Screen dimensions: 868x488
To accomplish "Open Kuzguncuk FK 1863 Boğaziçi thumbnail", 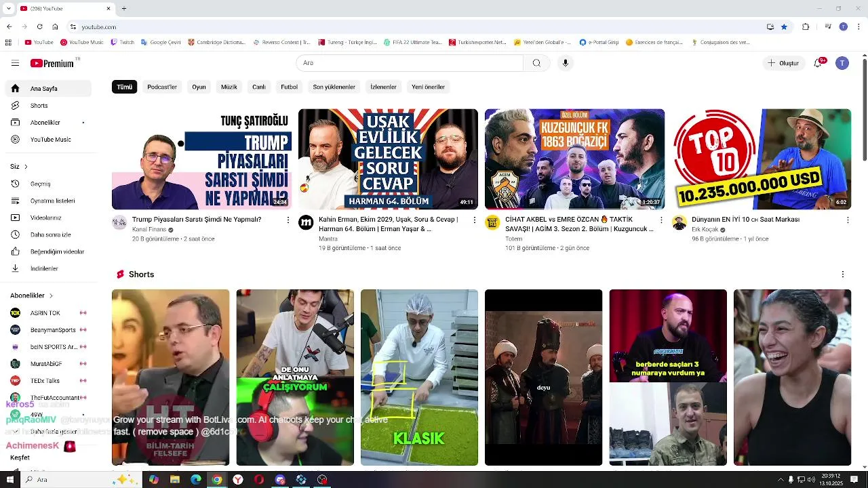I will 574,159.
